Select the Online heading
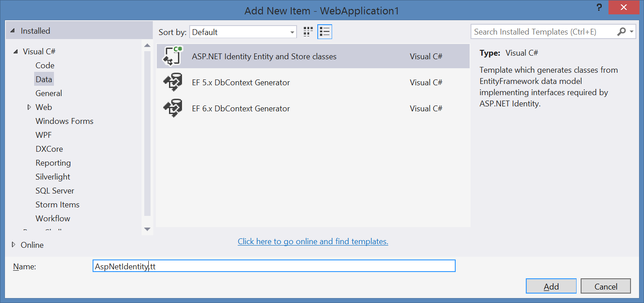 coord(32,245)
